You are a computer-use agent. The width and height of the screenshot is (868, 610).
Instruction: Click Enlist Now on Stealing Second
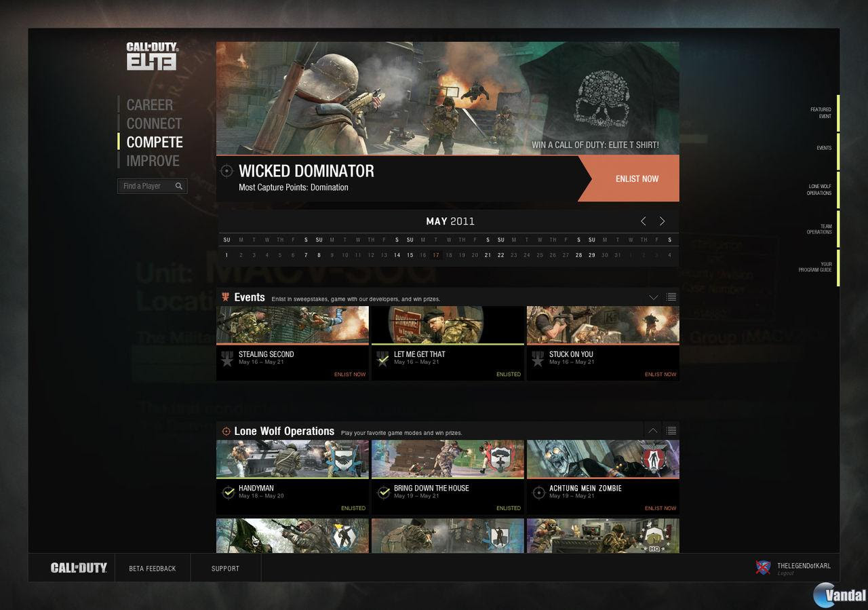[350, 375]
